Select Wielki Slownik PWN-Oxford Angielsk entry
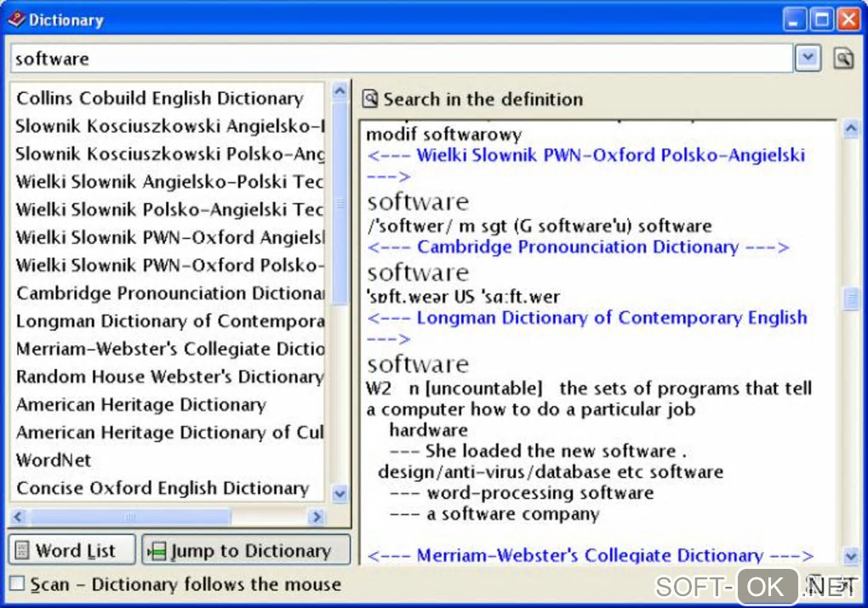This screenshot has height=608, width=868. [x=167, y=236]
